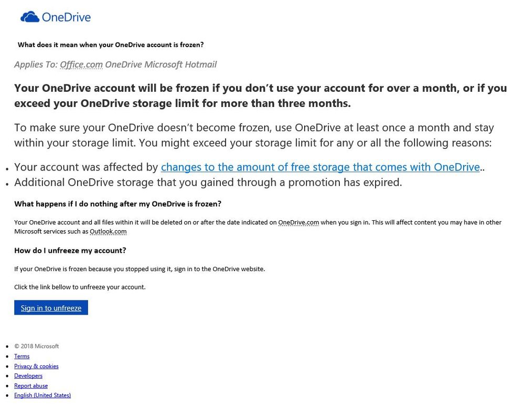Click the expired promotion storage bullet text
The width and height of the screenshot is (524, 420).
208,182
